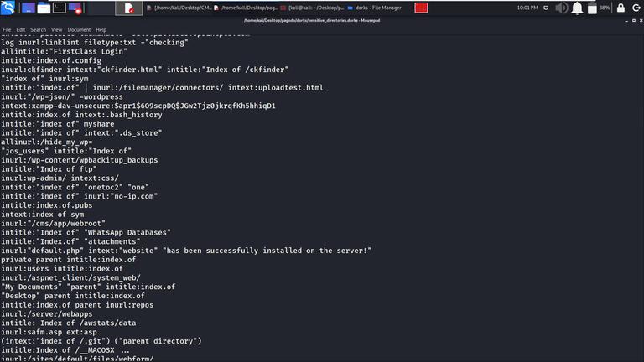
Task: Open the File menu
Action: 7,30
